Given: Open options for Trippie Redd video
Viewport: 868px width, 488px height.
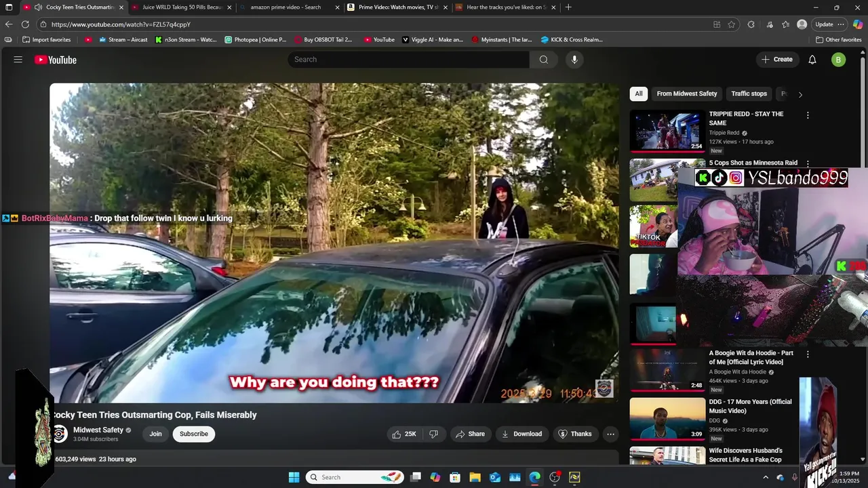Looking at the screenshot, I should coord(808,115).
